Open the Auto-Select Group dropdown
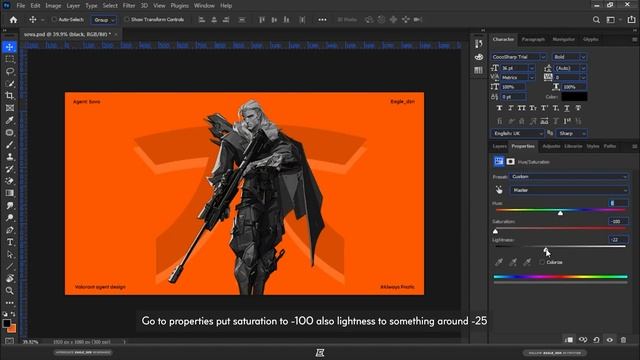Screen dimensions: 640x360 pos(103,20)
